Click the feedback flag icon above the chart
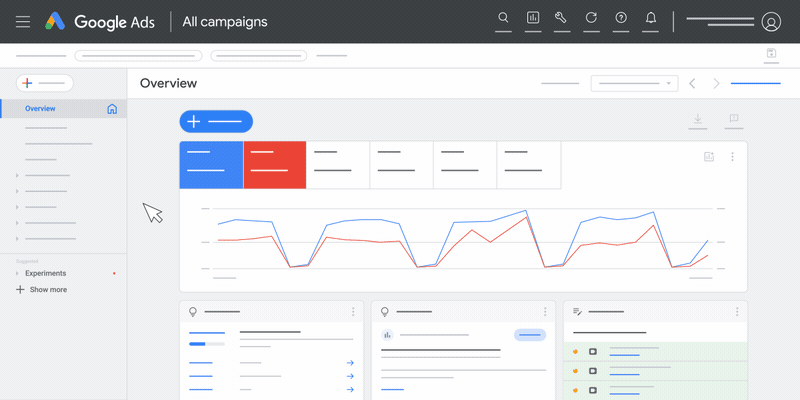 734,118
